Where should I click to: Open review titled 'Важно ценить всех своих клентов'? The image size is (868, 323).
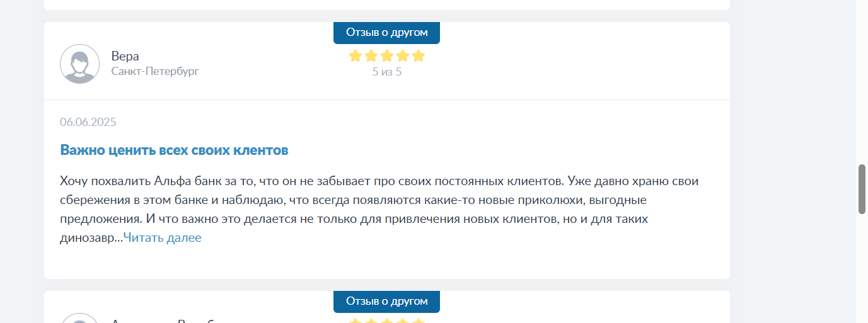point(174,150)
